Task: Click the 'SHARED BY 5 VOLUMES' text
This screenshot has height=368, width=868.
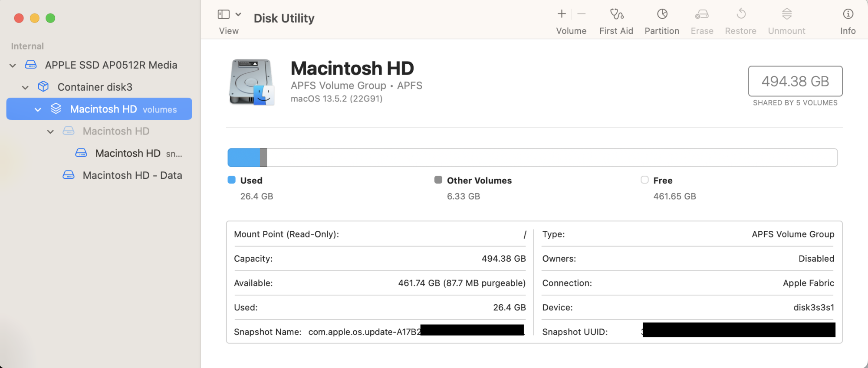Action: (795, 103)
